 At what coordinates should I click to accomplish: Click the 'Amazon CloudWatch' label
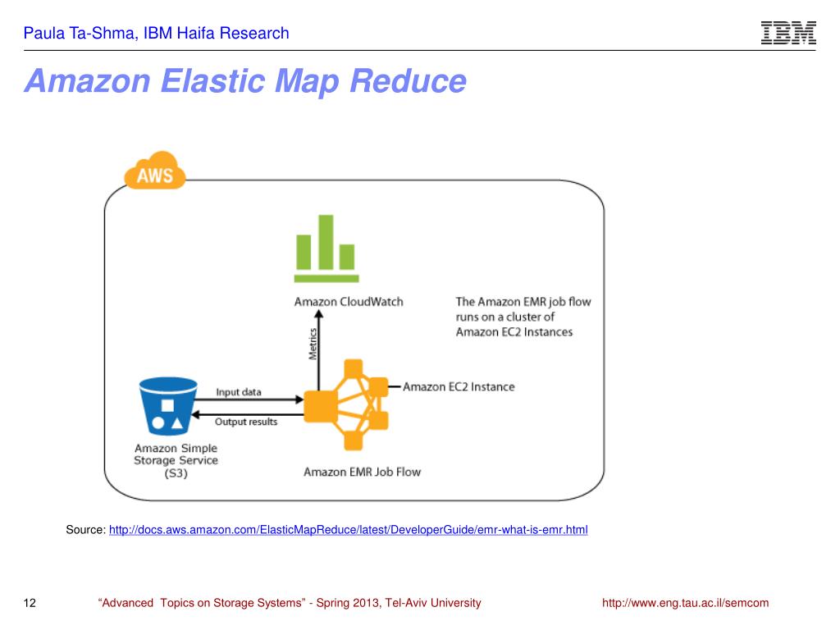click(x=348, y=302)
